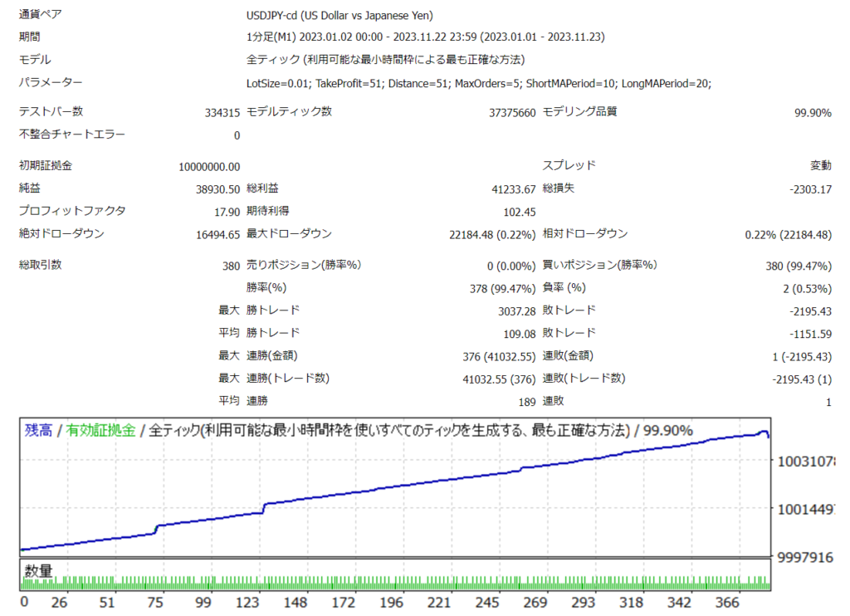Select the profit factor value 17.90
The image size is (850, 616).
coord(227,212)
